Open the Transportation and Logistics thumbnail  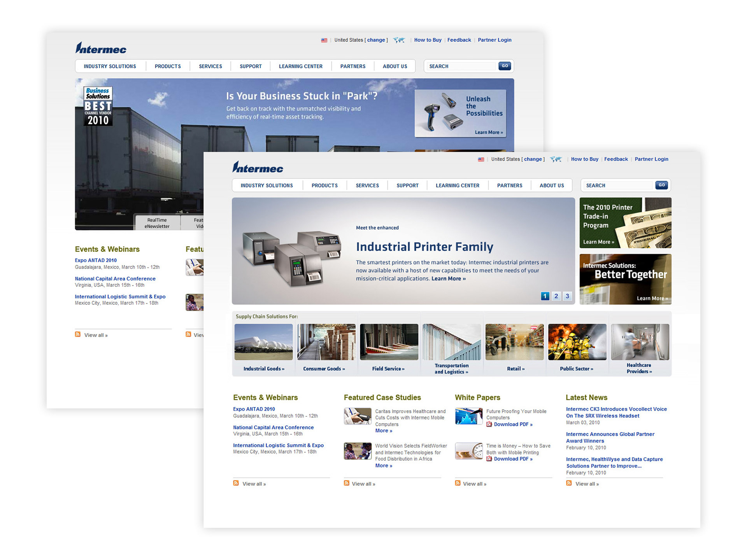[x=452, y=342]
